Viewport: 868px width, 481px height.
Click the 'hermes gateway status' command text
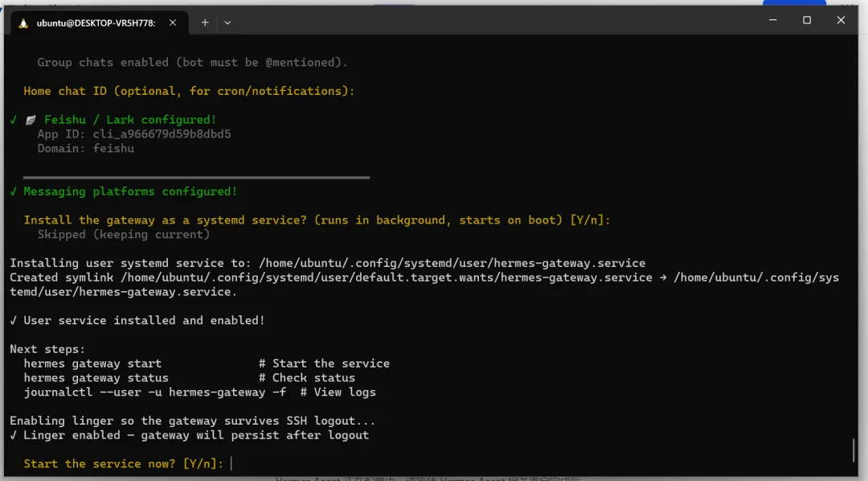pyautogui.click(x=96, y=378)
